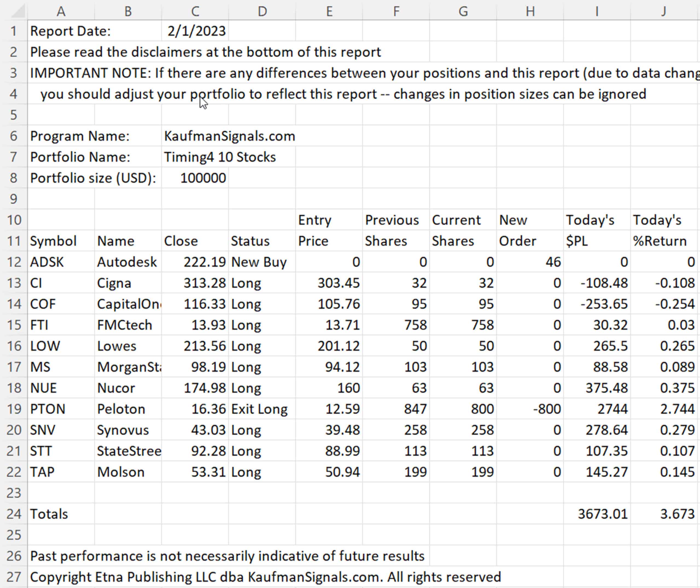
Task: Click the Report Date value 2/1/2023
Action: pyautogui.click(x=196, y=31)
